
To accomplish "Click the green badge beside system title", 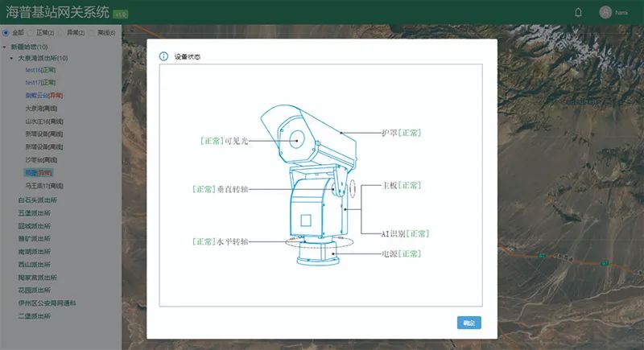I will coord(120,14).
